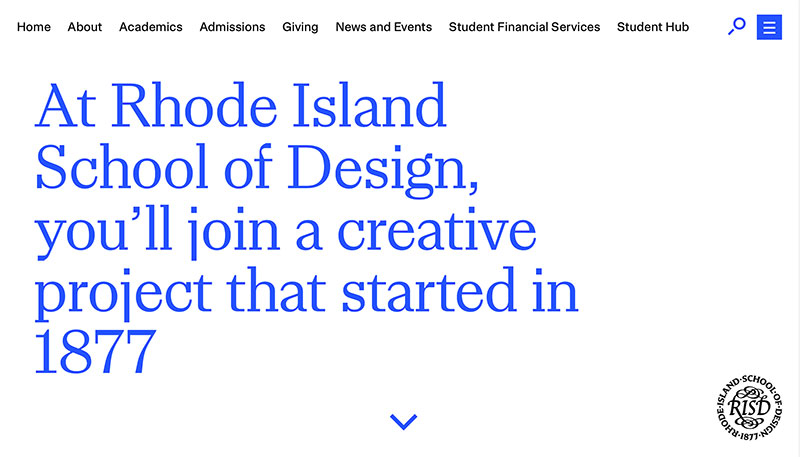Open the search magnifier icon
The height and width of the screenshot is (457, 800).
736,27
